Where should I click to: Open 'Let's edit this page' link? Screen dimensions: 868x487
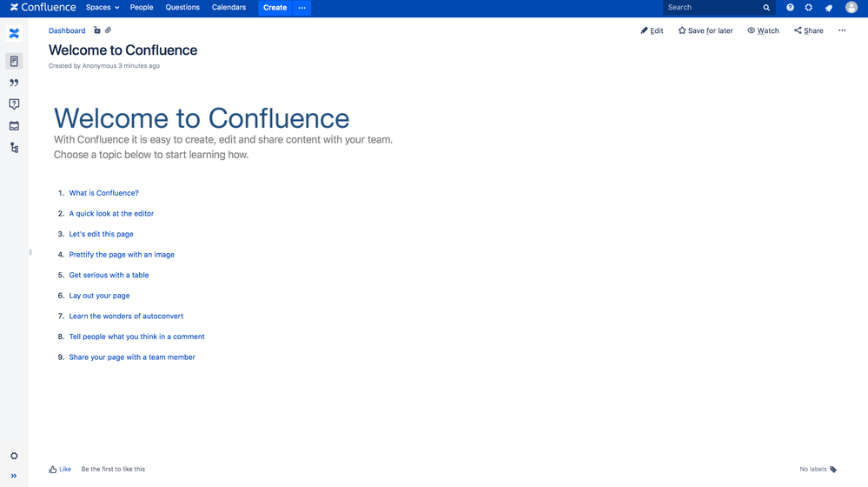[x=102, y=234]
